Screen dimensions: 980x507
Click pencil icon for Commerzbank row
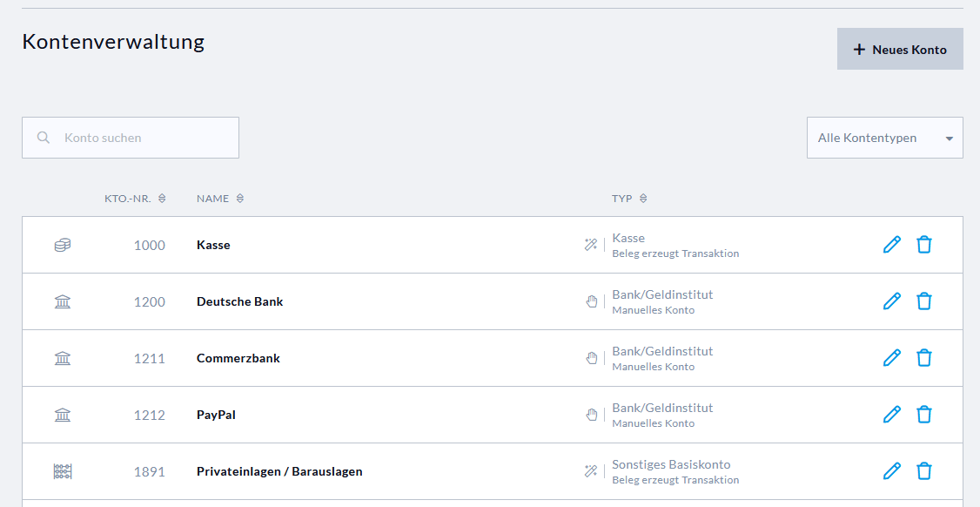(892, 357)
